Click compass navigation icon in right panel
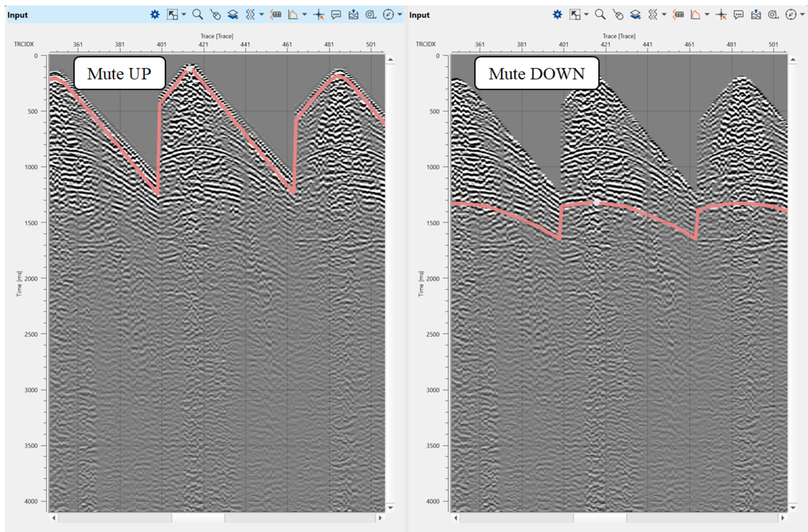The width and height of the screenshot is (808, 532). click(x=791, y=15)
